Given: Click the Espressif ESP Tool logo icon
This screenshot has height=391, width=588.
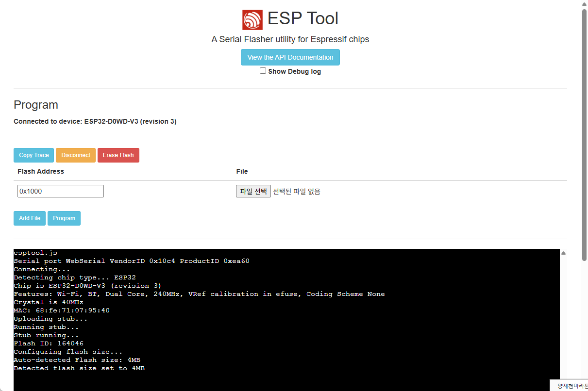Looking at the screenshot, I should click(x=252, y=20).
